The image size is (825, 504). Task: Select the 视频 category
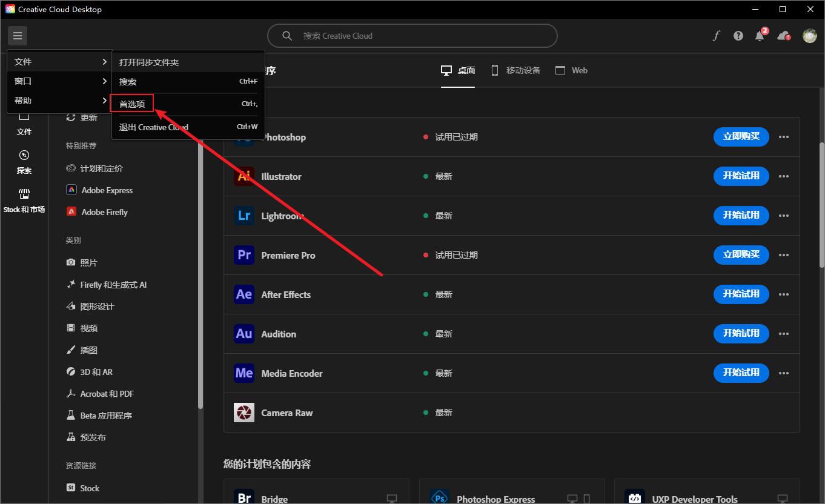(x=82, y=328)
